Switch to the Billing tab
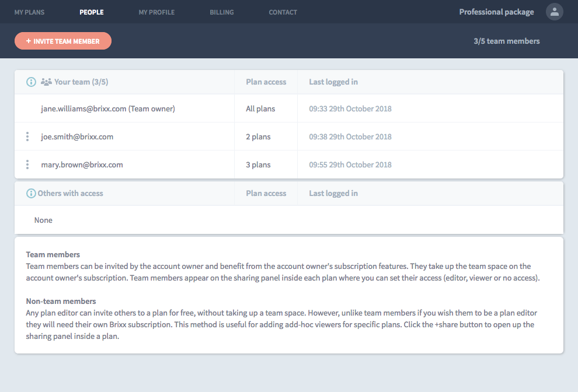Viewport: 578px width, 392px height. (221, 12)
